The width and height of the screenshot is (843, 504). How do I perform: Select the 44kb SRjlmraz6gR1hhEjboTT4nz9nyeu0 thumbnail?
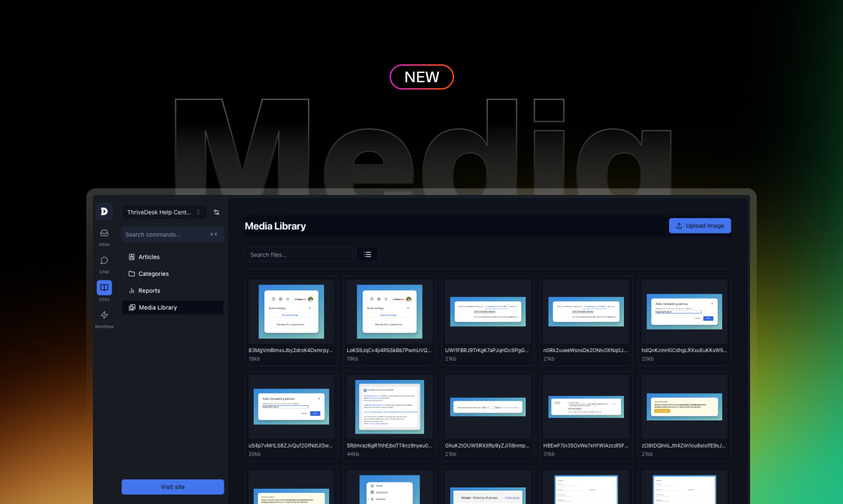tap(390, 407)
